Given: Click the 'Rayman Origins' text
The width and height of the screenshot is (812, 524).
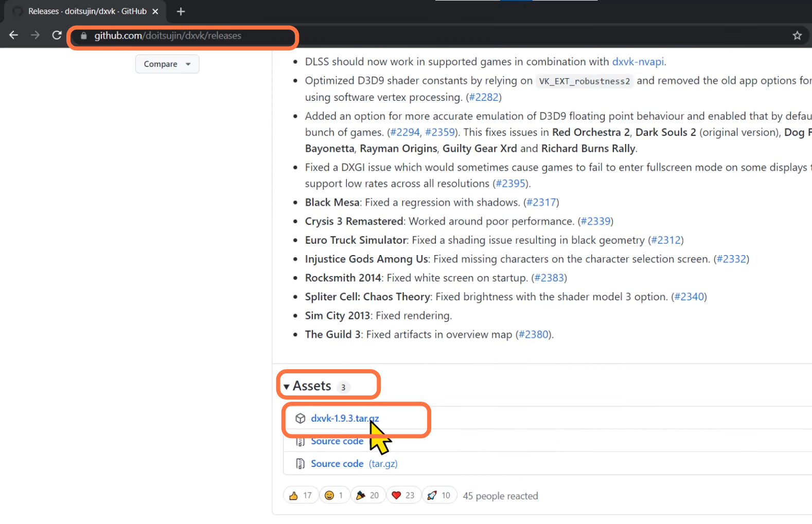Looking at the screenshot, I should click(398, 149).
